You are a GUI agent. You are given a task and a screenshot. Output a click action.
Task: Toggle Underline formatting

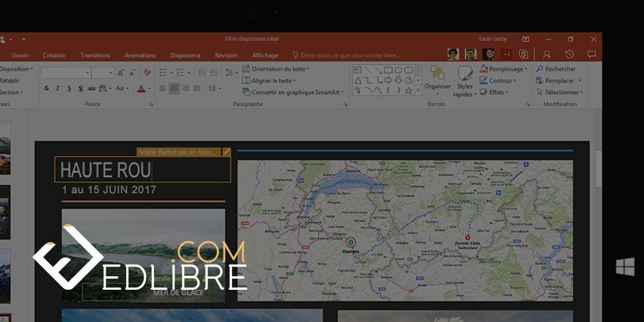(69, 88)
